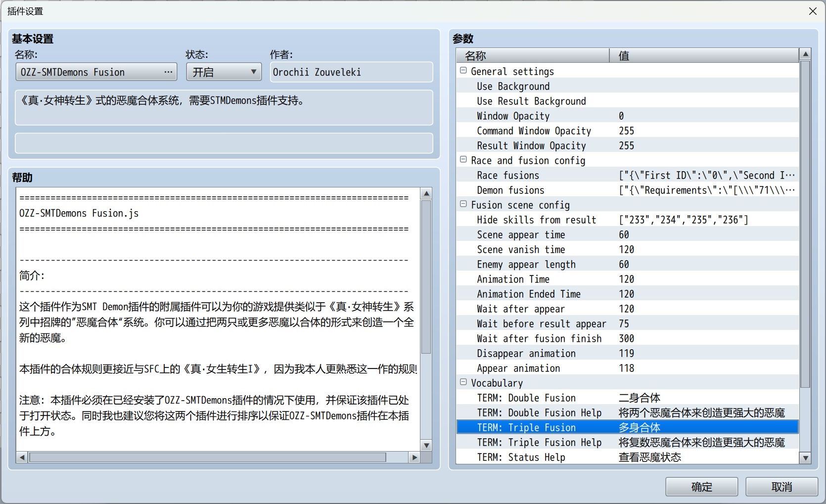The image size is (826, 504).
Task: Select TERM: Status Help row
Action: click(627, 457)
